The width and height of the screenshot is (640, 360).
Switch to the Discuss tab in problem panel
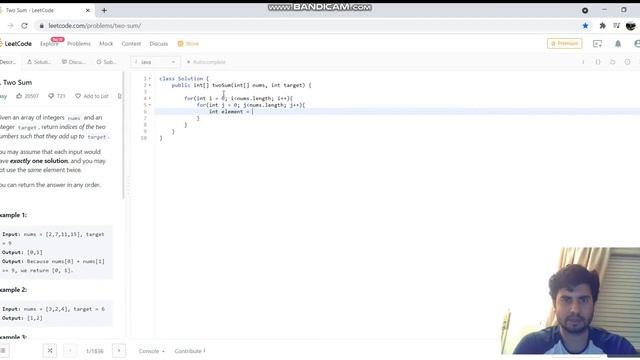(x=74, y=62)
